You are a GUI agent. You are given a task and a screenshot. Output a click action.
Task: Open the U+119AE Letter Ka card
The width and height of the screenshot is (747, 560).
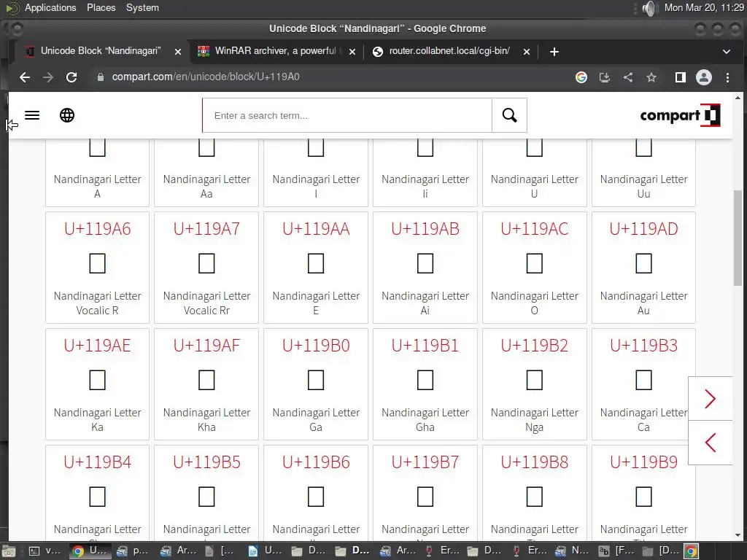pyautogui.click(x=97, y=384)
